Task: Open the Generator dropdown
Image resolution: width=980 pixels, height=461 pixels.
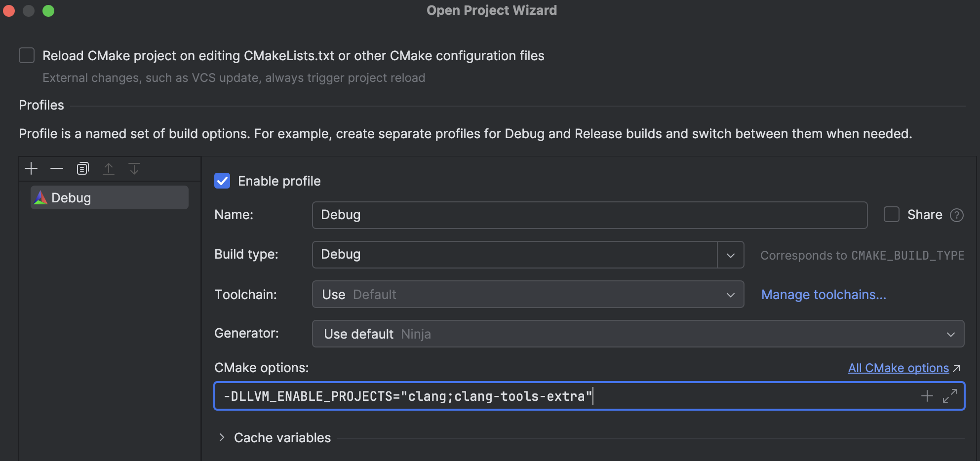Action: tap(950, 334)
